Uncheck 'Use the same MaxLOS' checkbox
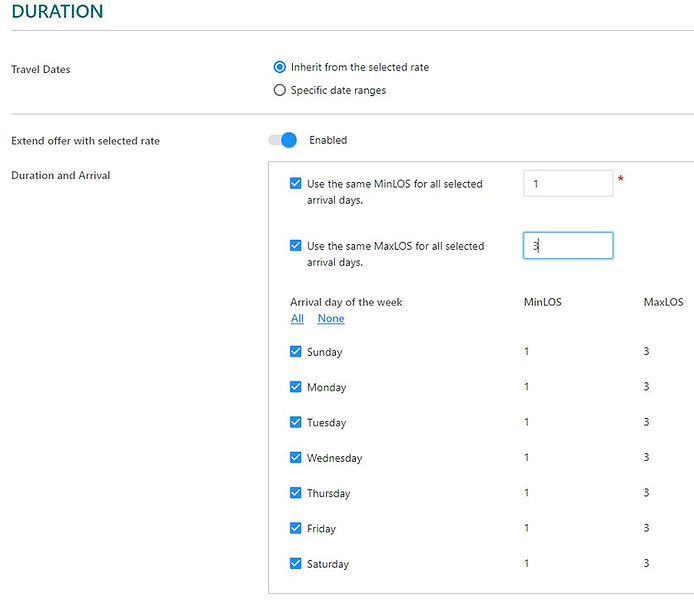The height and width of the screenshot is (600, 694). (295, 246)
